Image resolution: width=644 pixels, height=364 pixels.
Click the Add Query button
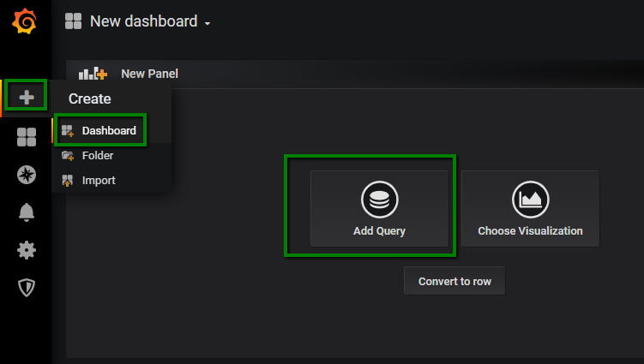click(x=380, y=208)
